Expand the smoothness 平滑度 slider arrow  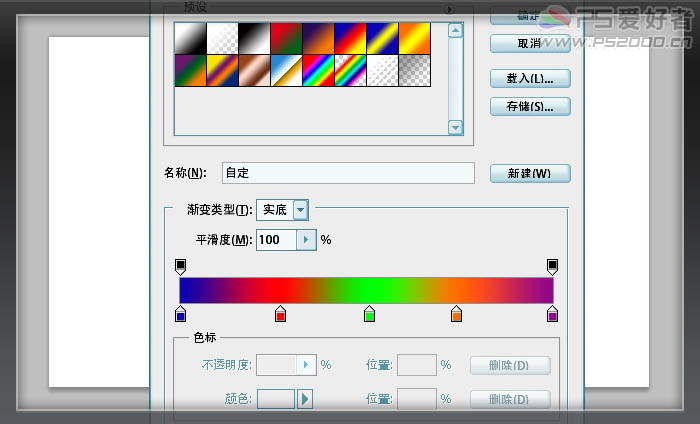point(307,240)
